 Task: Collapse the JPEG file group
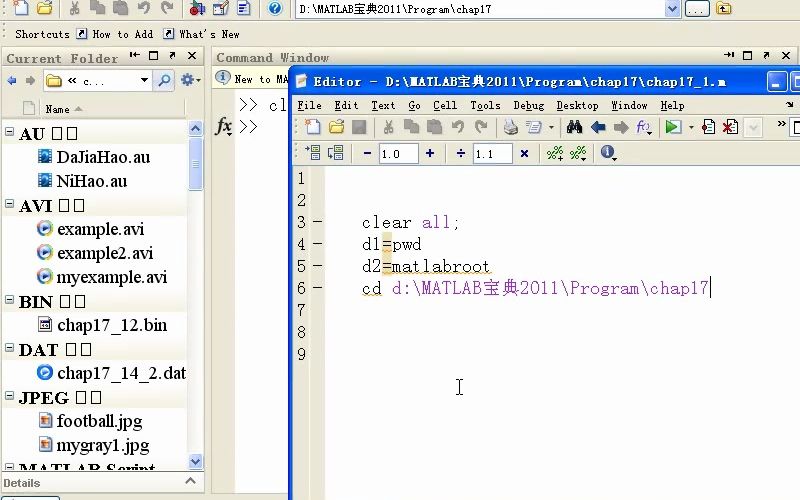(9, 395)
